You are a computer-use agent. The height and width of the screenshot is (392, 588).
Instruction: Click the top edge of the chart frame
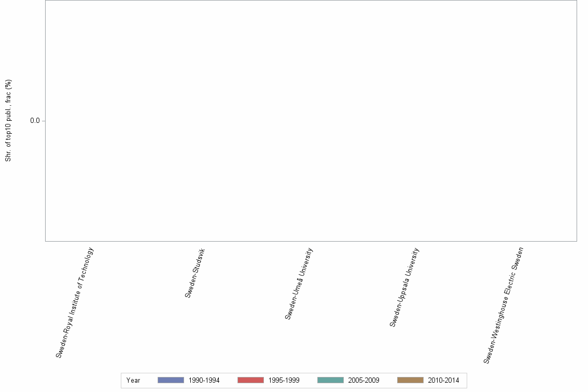pos(311,2)
